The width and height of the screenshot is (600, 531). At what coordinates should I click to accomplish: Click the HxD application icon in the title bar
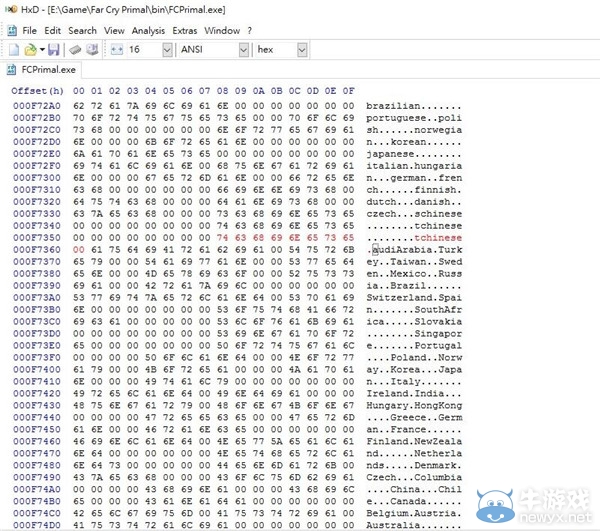(11, 9)
